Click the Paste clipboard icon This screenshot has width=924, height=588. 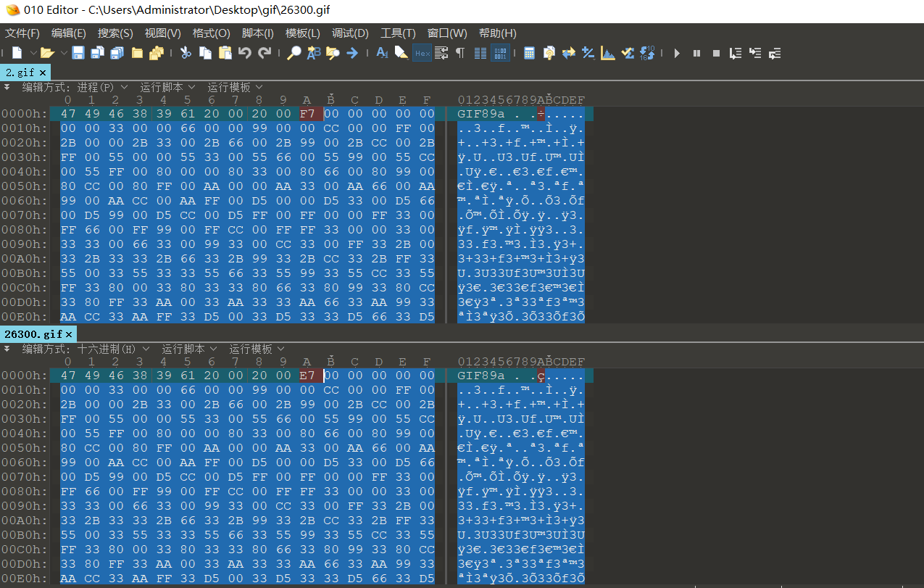tap(225, 53)
